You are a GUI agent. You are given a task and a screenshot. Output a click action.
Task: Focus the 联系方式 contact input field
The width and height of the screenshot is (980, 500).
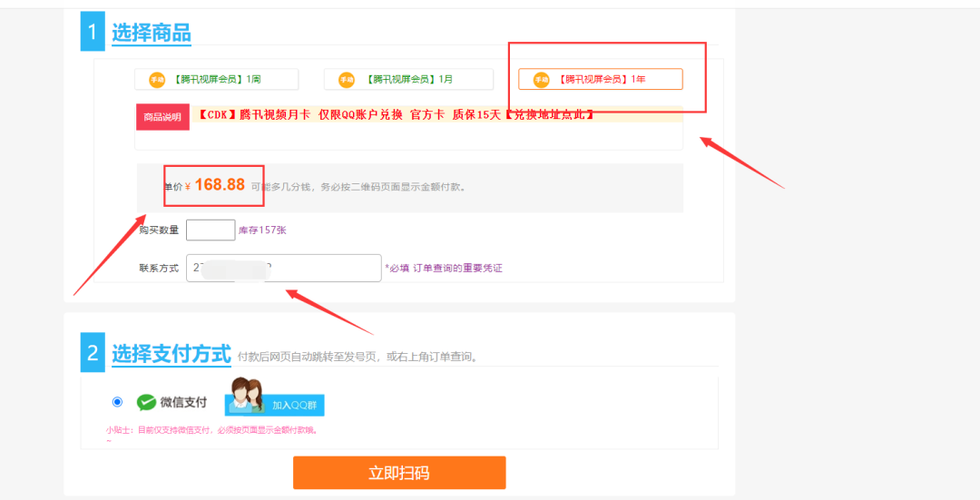click(x=284, y=268)
